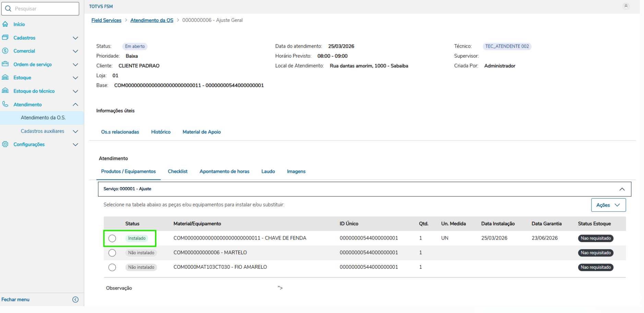Screen dimensions: 644x313
Task: Go to Field Services breadcrumb link
Action: pyautogui.click(x=106, y=20)
